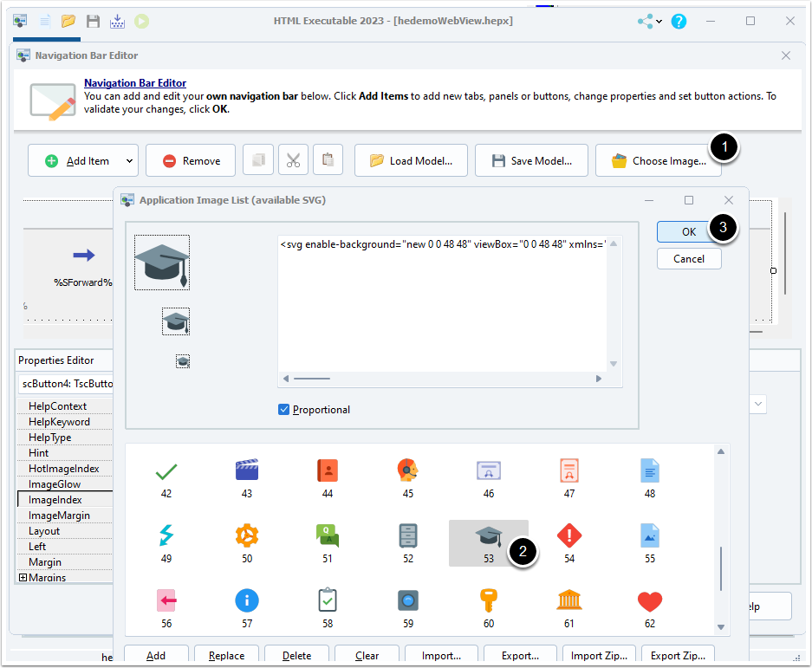Select the red heart icon 62
812x668 pixels.
(x=649, y=600)
